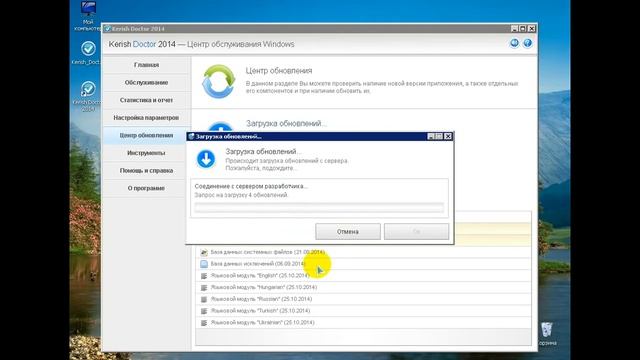This screenshot has height=360, width=640.
Task: Select Языковой модуль "Russian" row
Action: coord(364,299)
